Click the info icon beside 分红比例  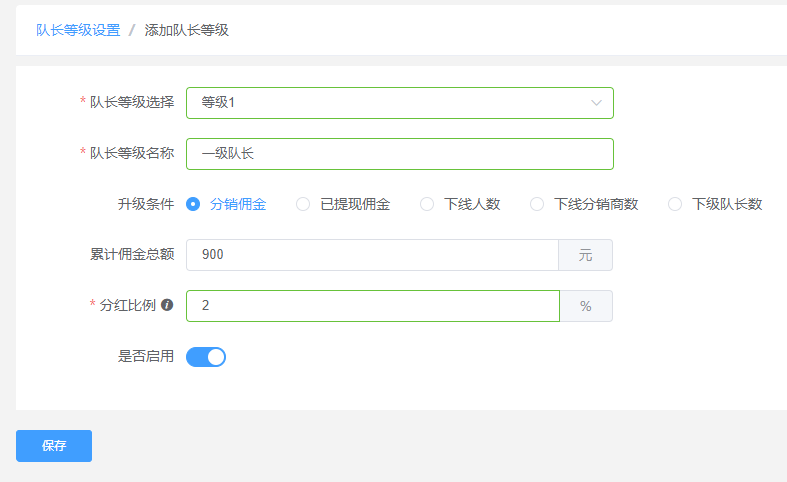(x=167, y=305)
